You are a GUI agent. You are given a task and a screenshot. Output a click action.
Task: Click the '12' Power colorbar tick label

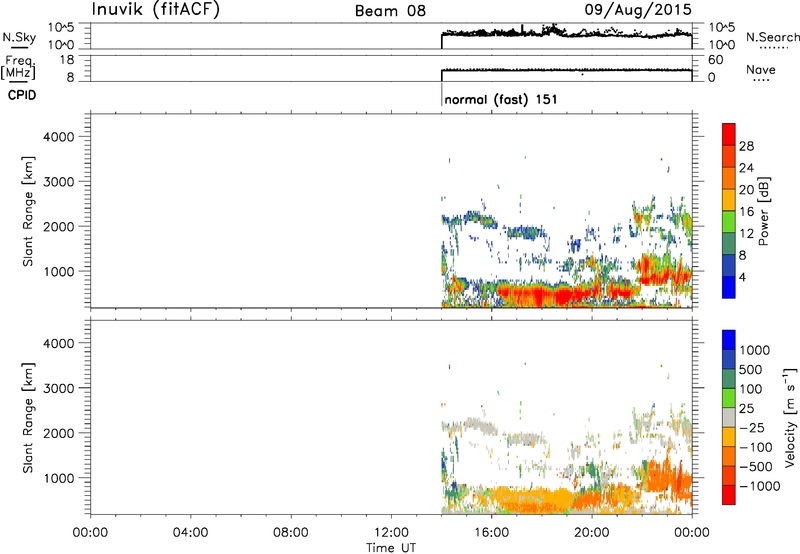coord(746,234)
